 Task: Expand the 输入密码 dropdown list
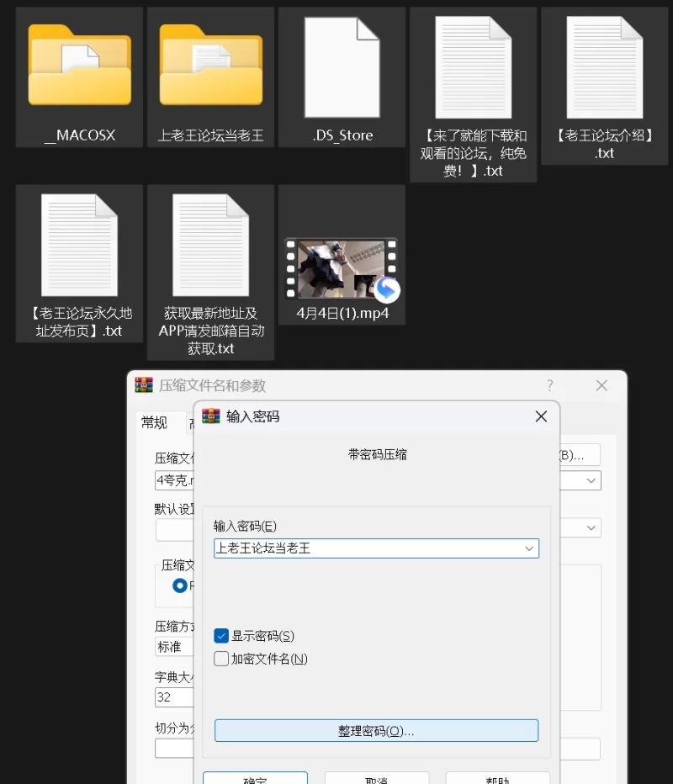[529, 548]
